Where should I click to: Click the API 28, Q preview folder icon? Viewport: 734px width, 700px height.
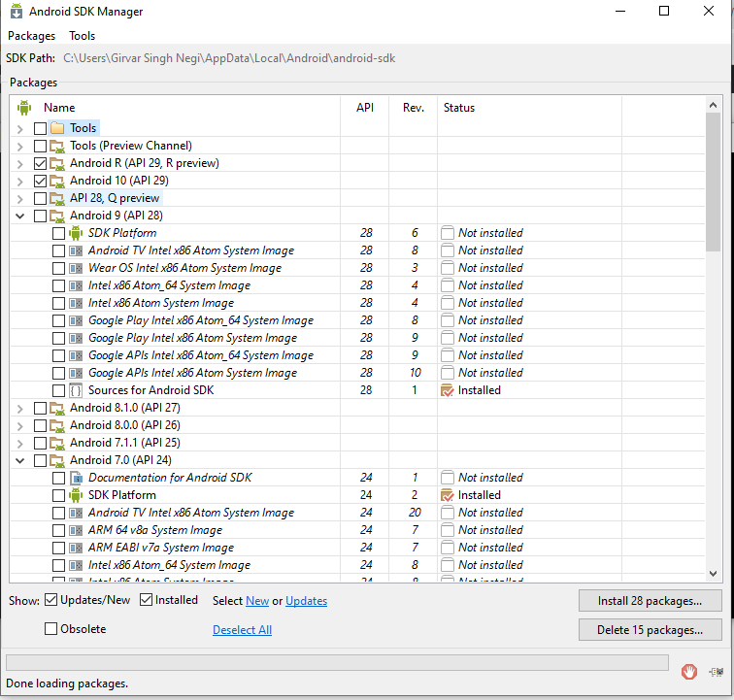(x=57, y=198)
